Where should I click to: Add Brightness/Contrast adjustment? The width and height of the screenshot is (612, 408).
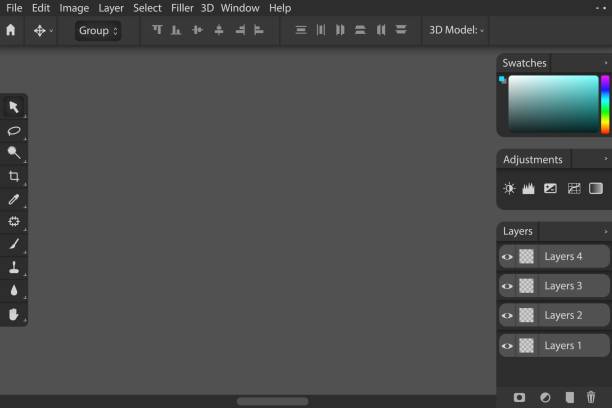tap(509, 189)
